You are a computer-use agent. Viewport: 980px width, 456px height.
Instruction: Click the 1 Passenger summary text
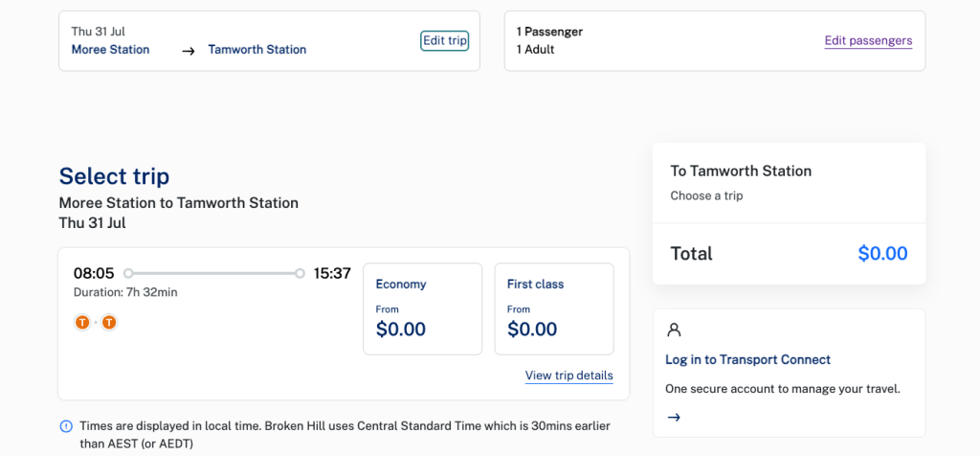pos(549,32)
